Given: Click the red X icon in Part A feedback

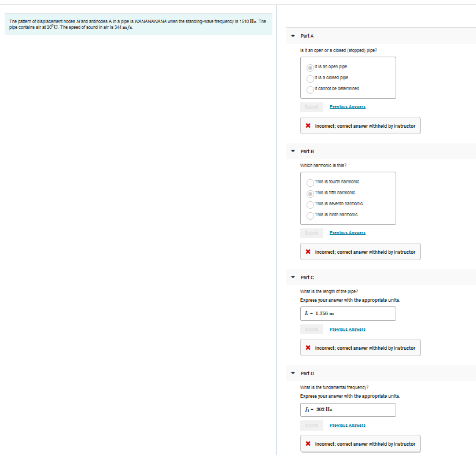Looking at the screenshot, I should (307, 125).
